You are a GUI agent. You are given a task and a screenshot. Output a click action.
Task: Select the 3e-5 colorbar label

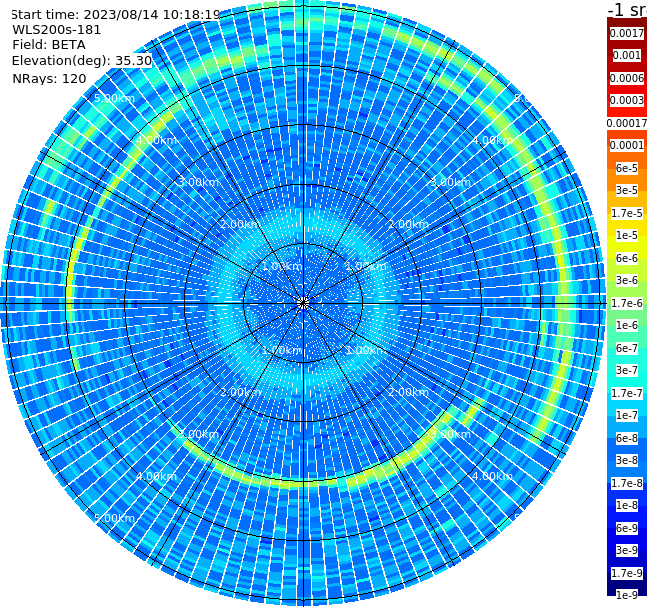[x=627, y=190]
